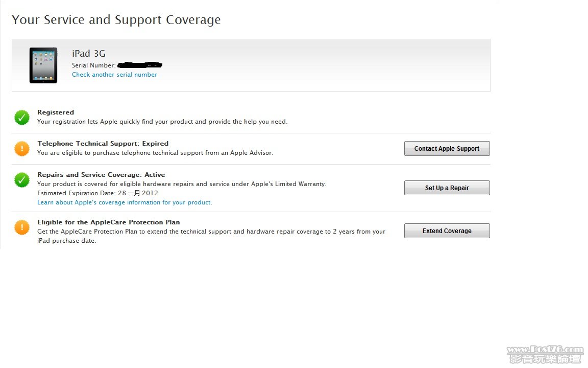Click the Estimated Expiration Date text
Image resolution: width=588 pixels, height=368 pixels.
[97, 193]
